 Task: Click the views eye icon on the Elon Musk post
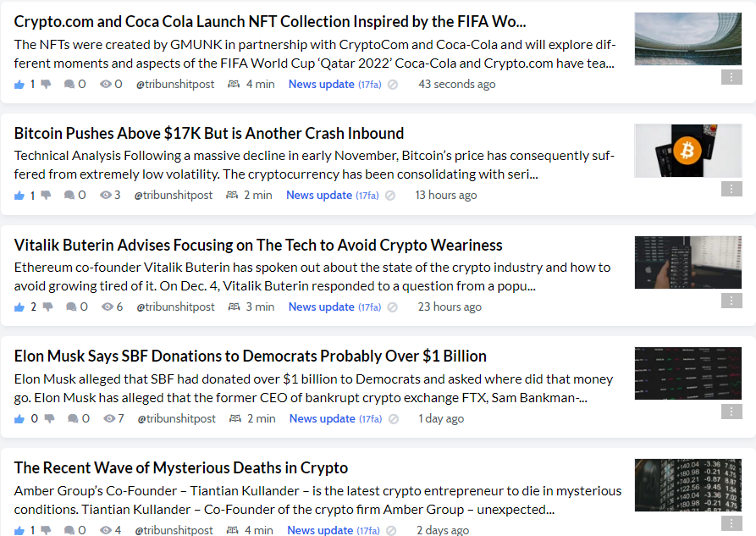click(x=109, y=418)
